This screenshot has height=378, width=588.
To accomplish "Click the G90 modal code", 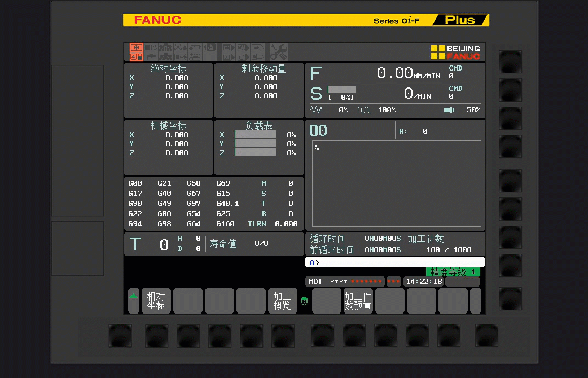I will pos(135,203).
